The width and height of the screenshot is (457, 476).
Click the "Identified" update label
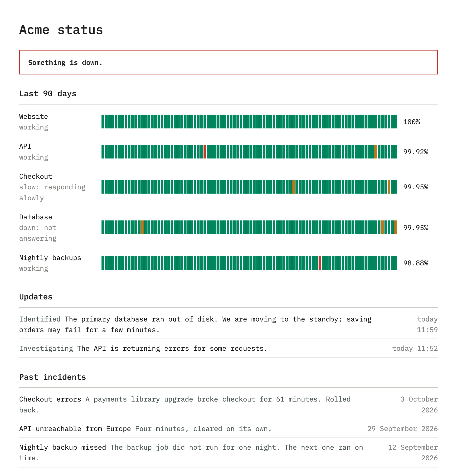click(40, 319)
